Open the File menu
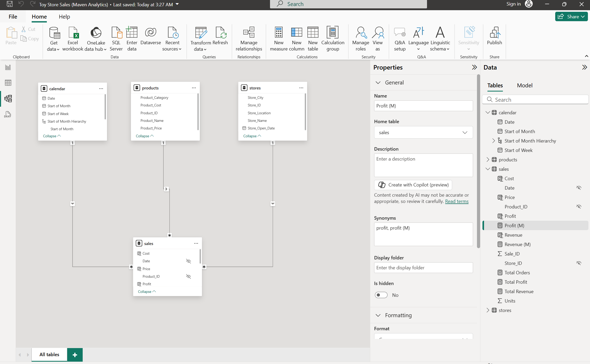 (13, 17)
